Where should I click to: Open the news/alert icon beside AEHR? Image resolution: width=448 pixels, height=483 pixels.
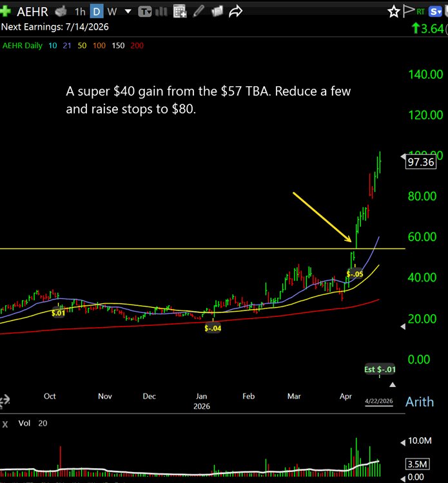click(x=61, y=12)
